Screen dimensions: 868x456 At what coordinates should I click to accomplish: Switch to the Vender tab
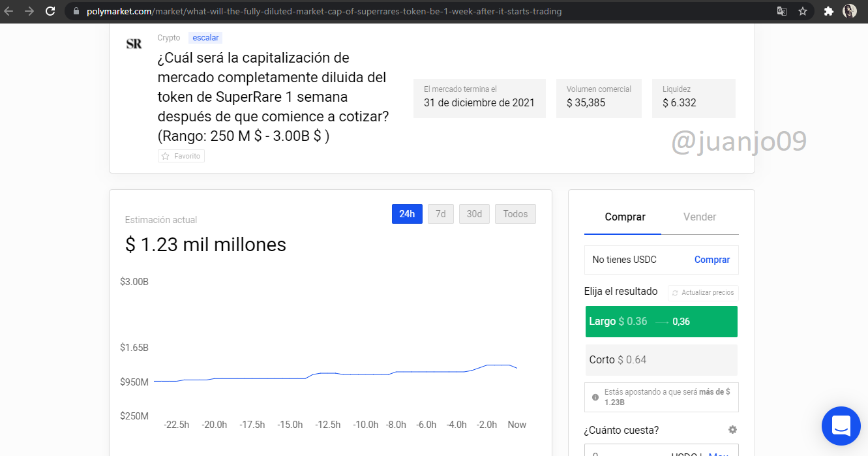click(700, 217)
